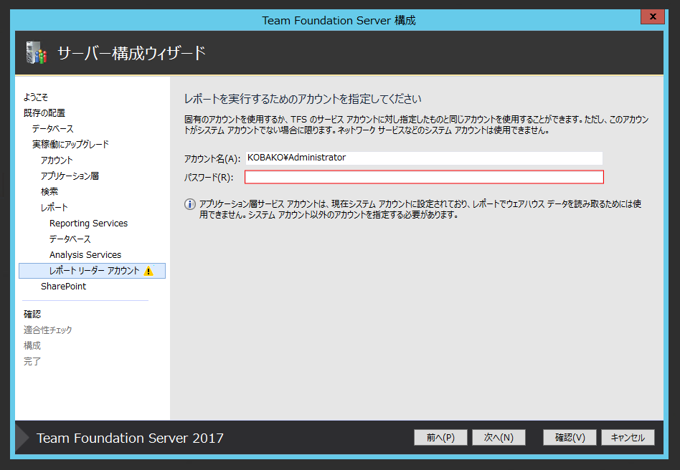Open the Reporting Services step
The height and width of the screenshot is (470, 680).
[88, 223]
